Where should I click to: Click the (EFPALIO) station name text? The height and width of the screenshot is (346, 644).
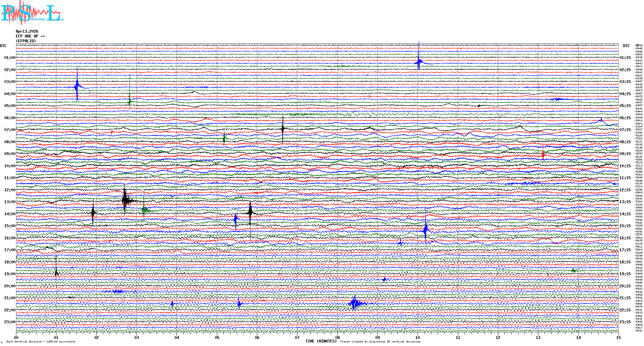[26, 41]
